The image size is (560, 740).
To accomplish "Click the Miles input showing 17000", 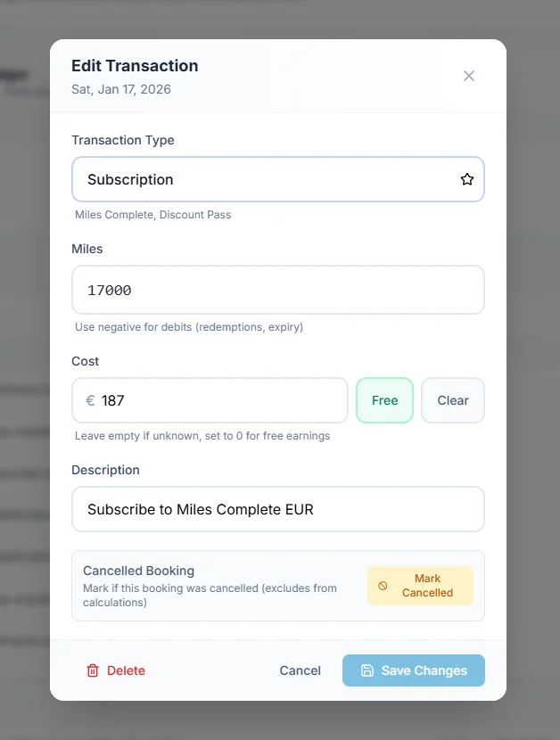I will pos(277,290).
